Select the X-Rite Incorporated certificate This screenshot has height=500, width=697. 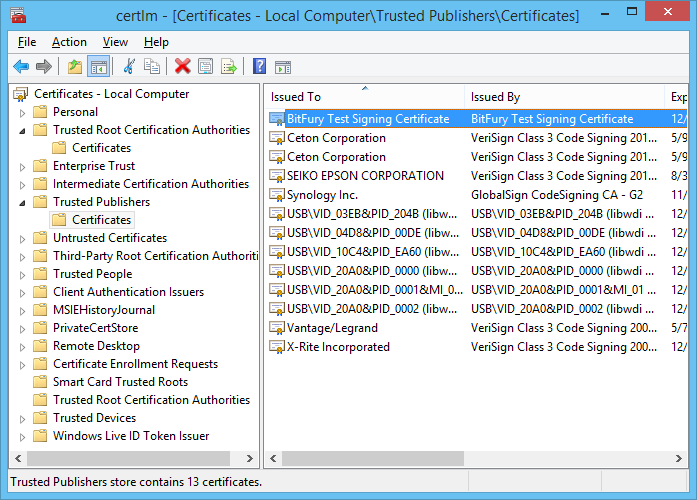pyautogui.click(x=338, y=347)
